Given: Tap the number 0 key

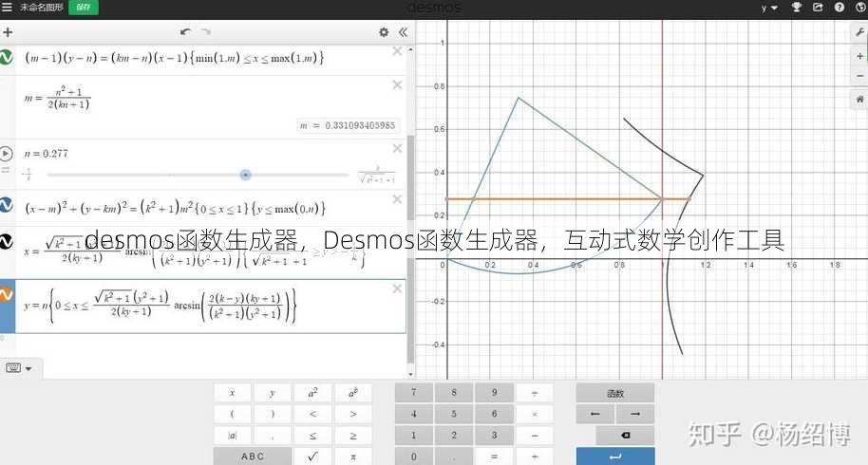Looking at the screenshot, I should pyautogui.click(x=413, y=456).
